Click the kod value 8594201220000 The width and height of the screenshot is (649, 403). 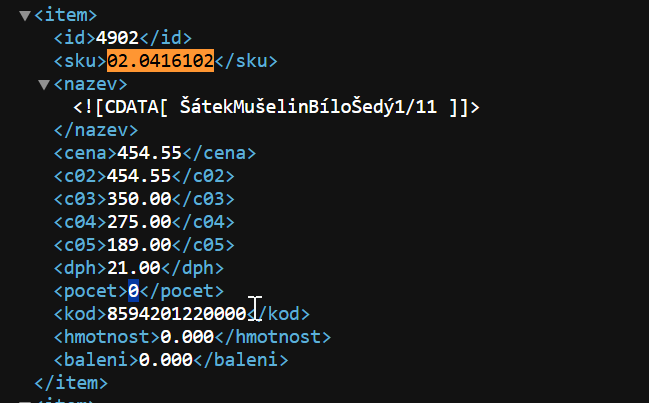click(177, 314)
